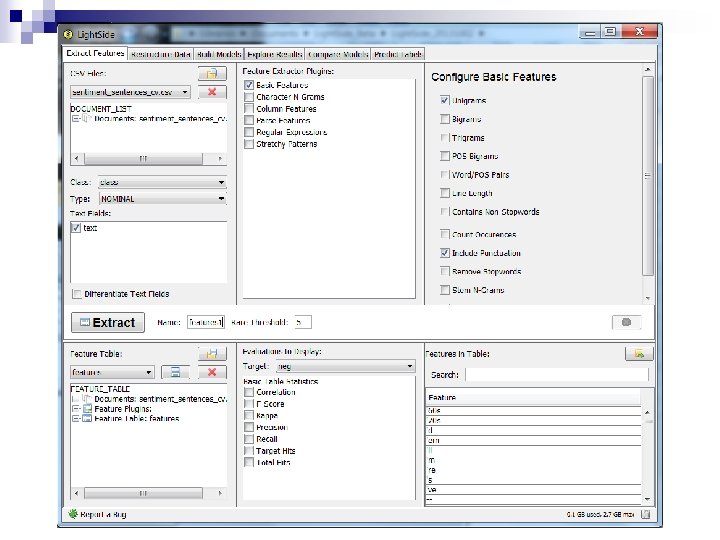Open the feature table combine icon button
The height and width of the screenshot is (540, 720).
point(175,372)
